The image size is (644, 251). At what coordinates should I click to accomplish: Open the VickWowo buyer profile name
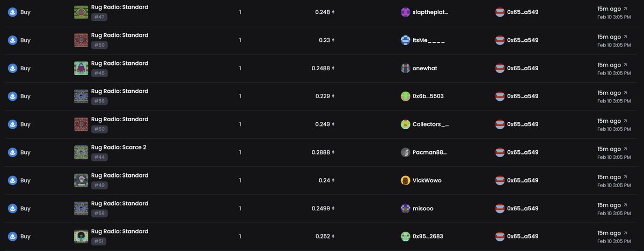coord(427,180)
